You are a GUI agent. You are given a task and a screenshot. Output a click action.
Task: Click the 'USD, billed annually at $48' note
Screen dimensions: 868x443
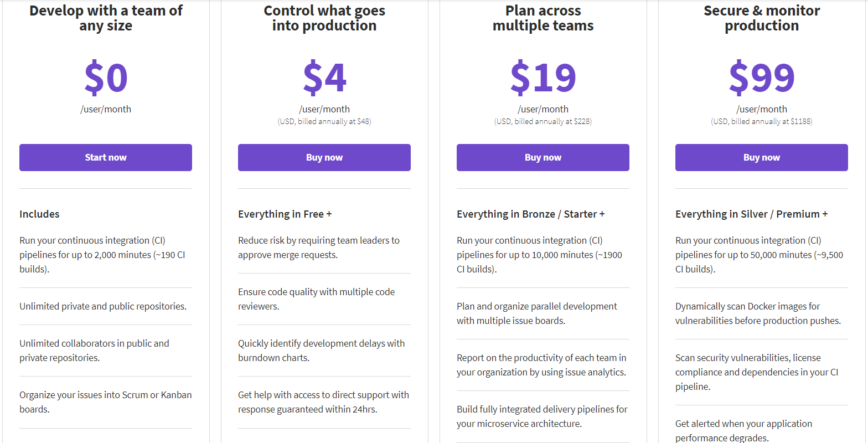324,121
